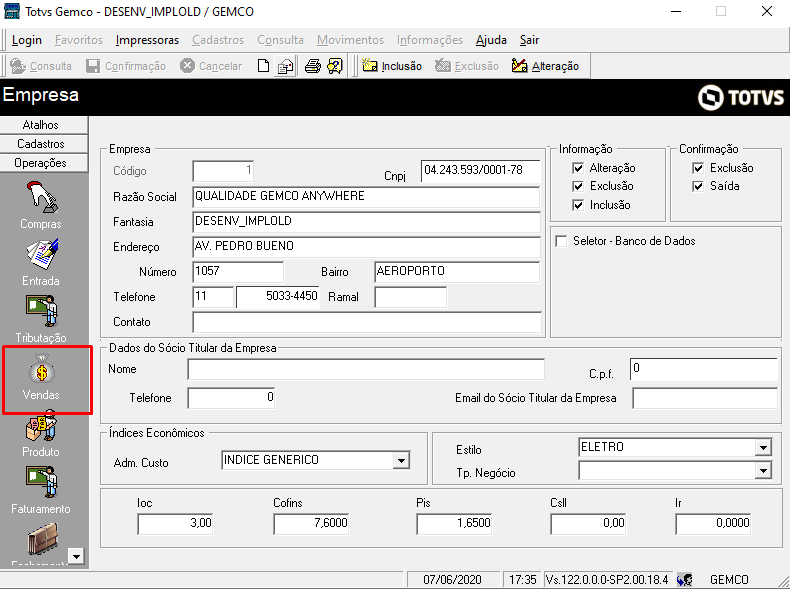Open the Sair menu

pyautogui.click(x=530, y=40)
